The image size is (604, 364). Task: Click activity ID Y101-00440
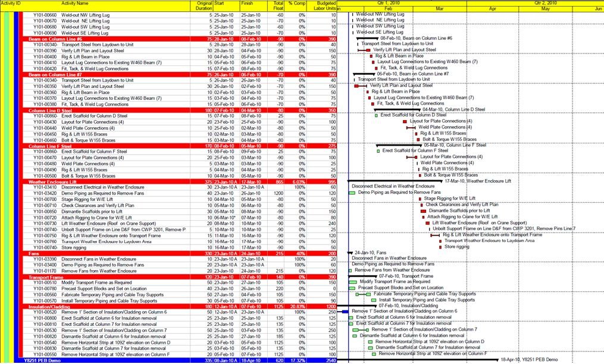[x=45, y=128]
